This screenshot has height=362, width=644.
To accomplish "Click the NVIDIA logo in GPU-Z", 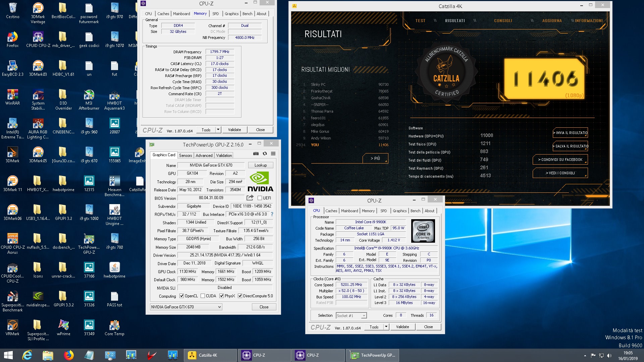I will click(x=260, y=181).
